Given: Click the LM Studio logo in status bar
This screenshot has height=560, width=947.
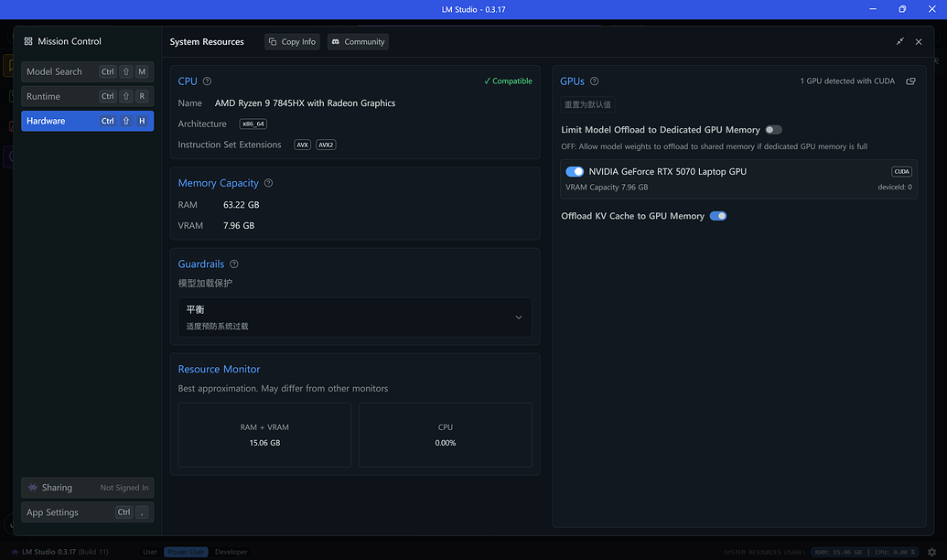Looking at the screenshot, I should tap(16, 552).
